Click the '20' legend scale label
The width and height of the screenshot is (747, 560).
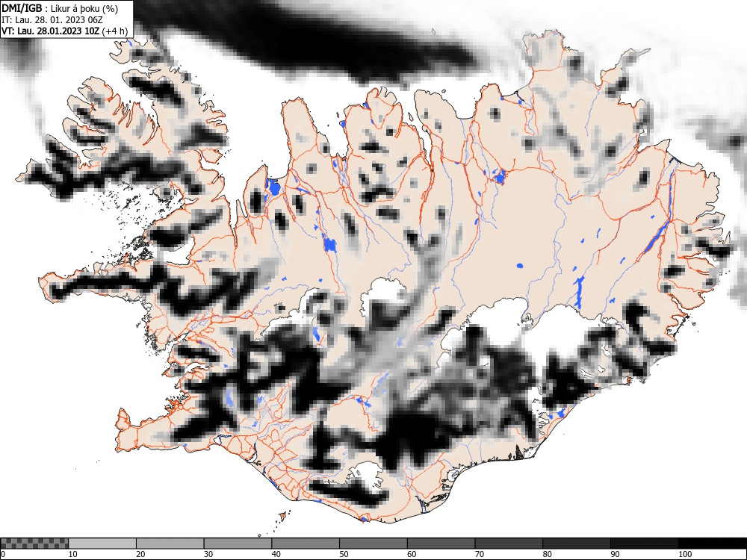(x=140, y=554)
